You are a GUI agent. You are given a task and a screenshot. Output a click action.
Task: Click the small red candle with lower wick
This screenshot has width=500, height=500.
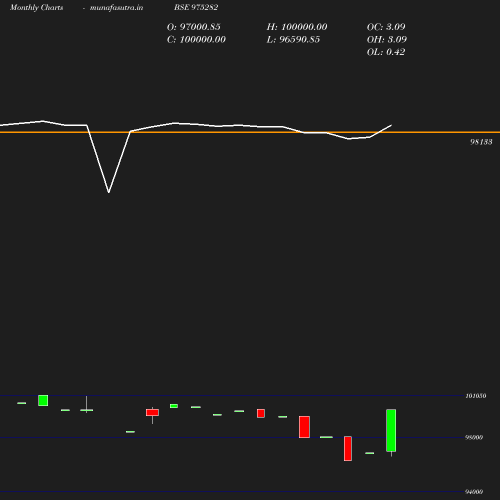[x=152, y=413]
